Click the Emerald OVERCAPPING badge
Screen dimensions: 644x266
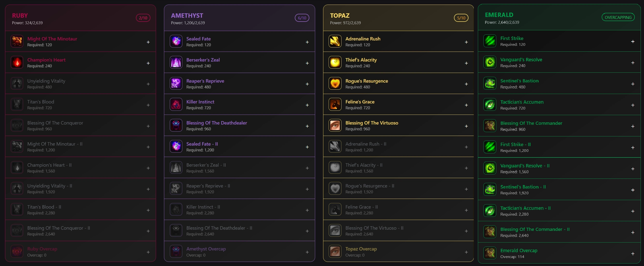click(x=618, y=17)
